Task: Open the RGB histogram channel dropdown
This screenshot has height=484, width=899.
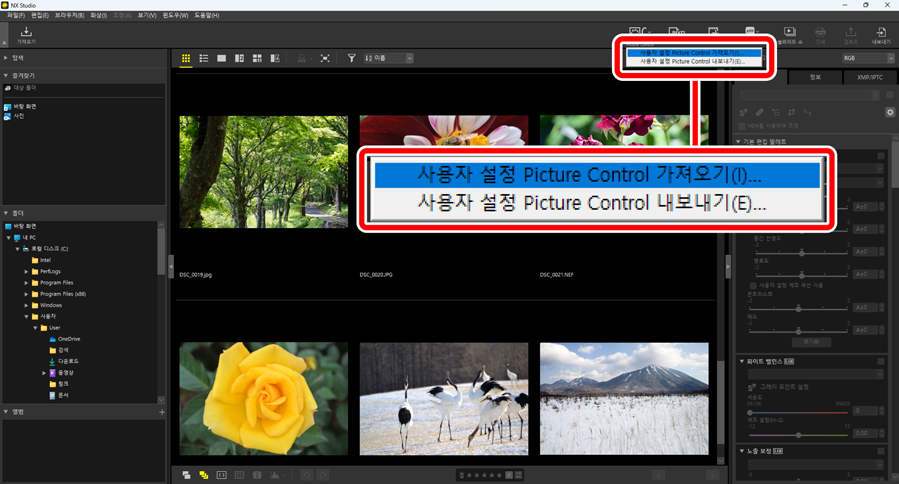Action: (x=867, y=59)
